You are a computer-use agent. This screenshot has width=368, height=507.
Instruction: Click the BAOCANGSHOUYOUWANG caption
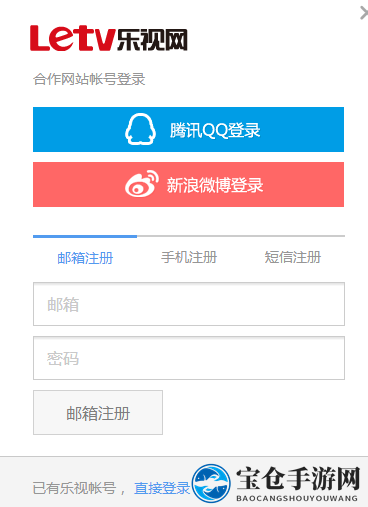[x=297, y=498]
